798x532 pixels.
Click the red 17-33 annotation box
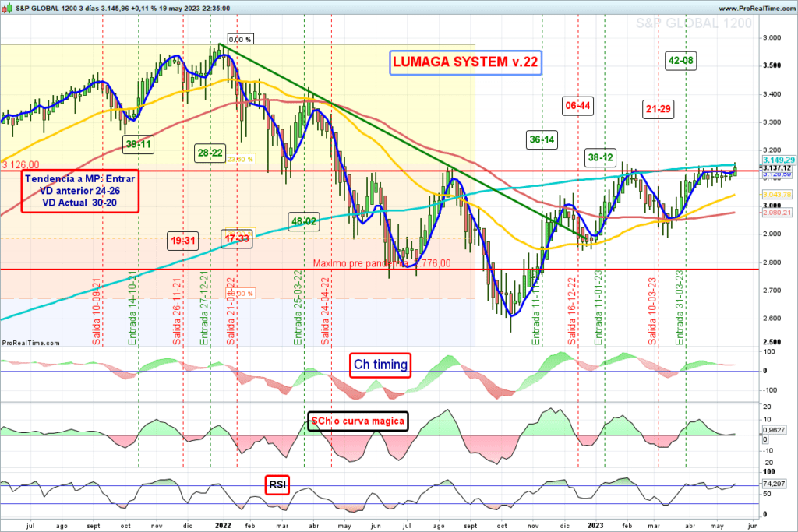[x=237, y=238]
